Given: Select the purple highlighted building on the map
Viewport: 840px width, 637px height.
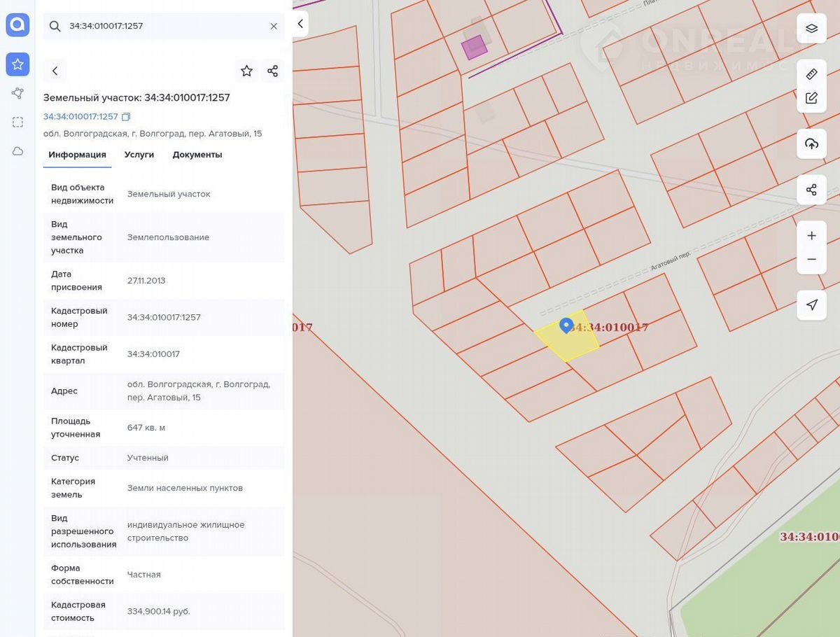Looking at the screenshot, I should point(474,48).
